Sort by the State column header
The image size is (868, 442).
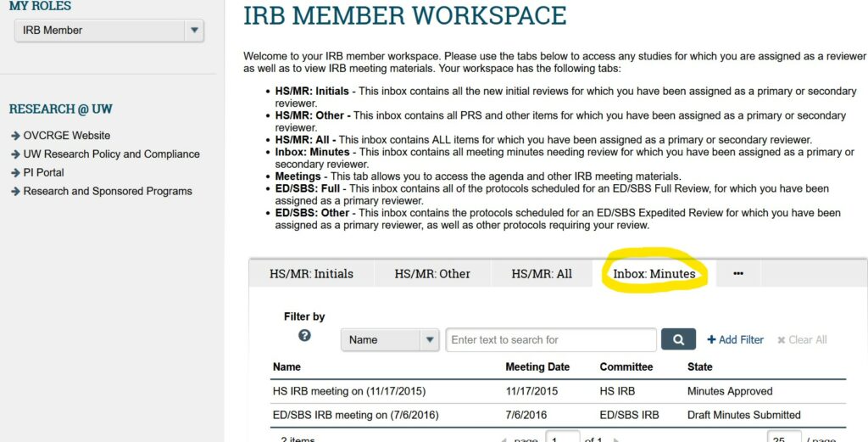click(699, 367)
